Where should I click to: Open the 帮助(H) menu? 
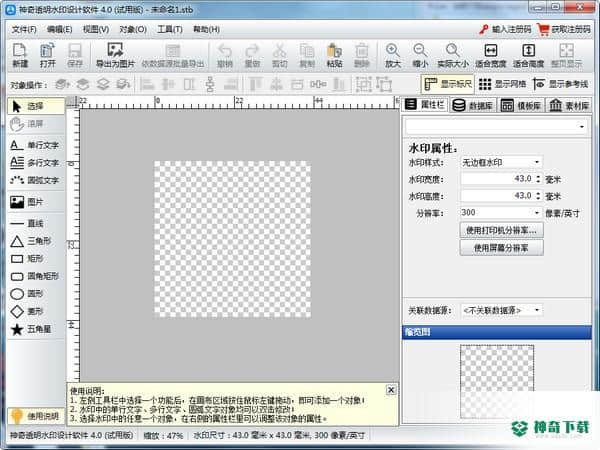pos(206,29)
